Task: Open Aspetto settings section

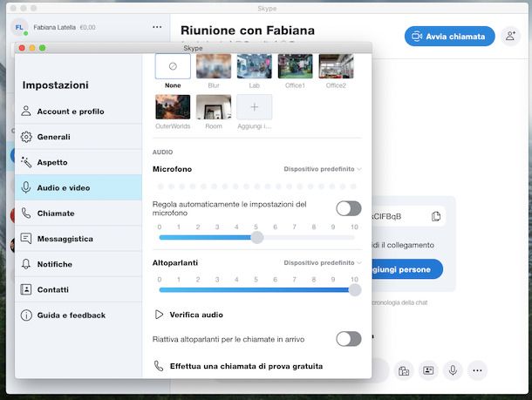Action: [x=78, y=162]
